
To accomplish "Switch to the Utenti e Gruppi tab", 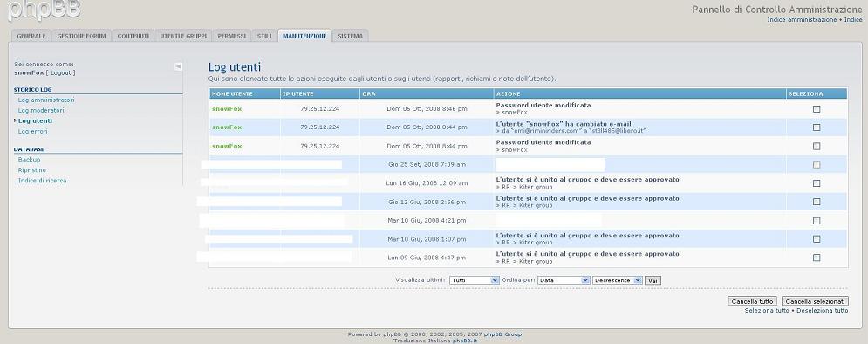I will point(182,36).
